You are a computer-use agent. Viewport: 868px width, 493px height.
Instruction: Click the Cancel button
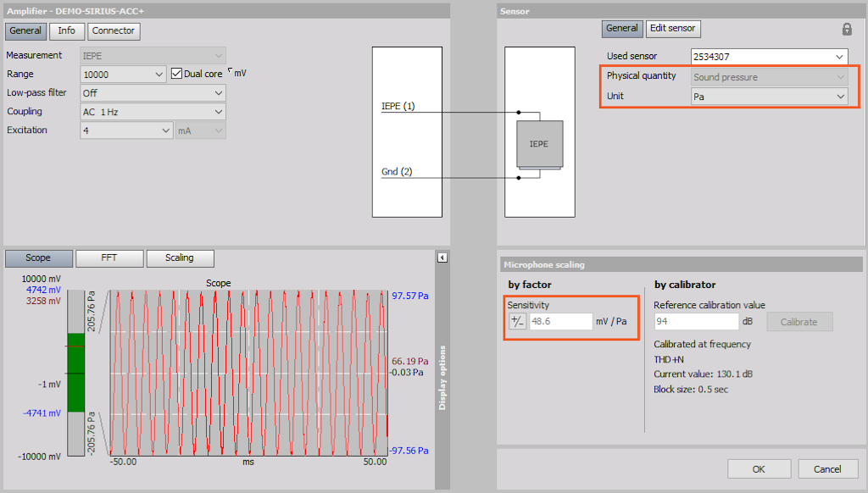(x=827, y=469)
